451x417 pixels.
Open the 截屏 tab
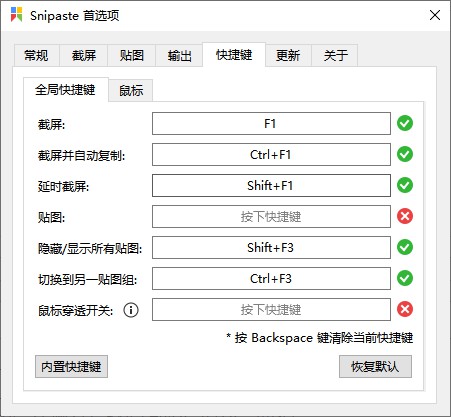coord(84,55)
